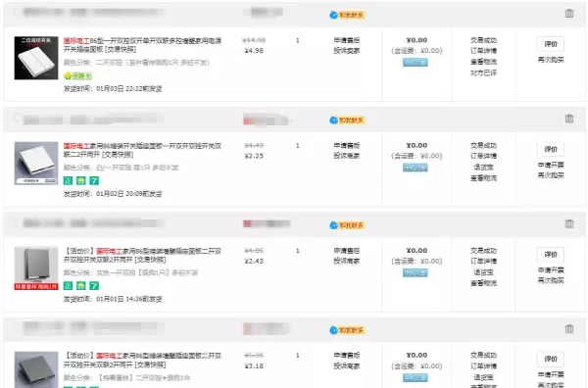The width and height of the screenshot is (588, 388).
Task: Open 订单详情 of the ¥4.98 order
Action: coord(484,51)
